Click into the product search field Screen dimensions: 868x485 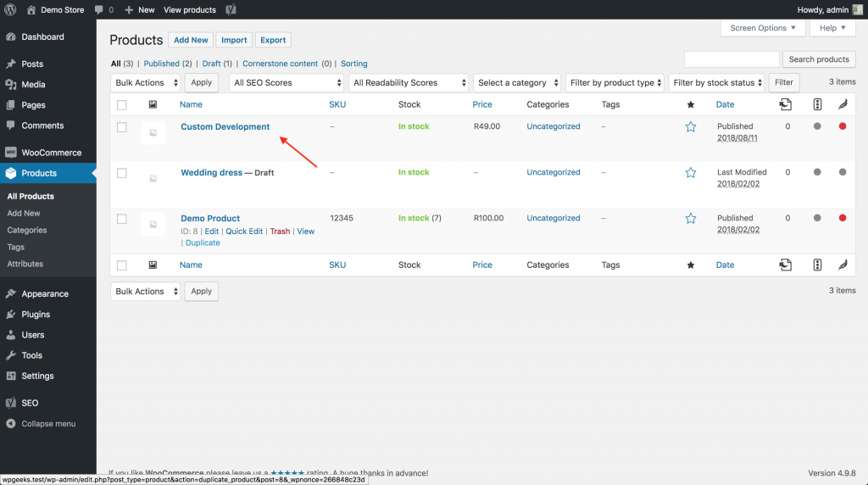(732, 59)
